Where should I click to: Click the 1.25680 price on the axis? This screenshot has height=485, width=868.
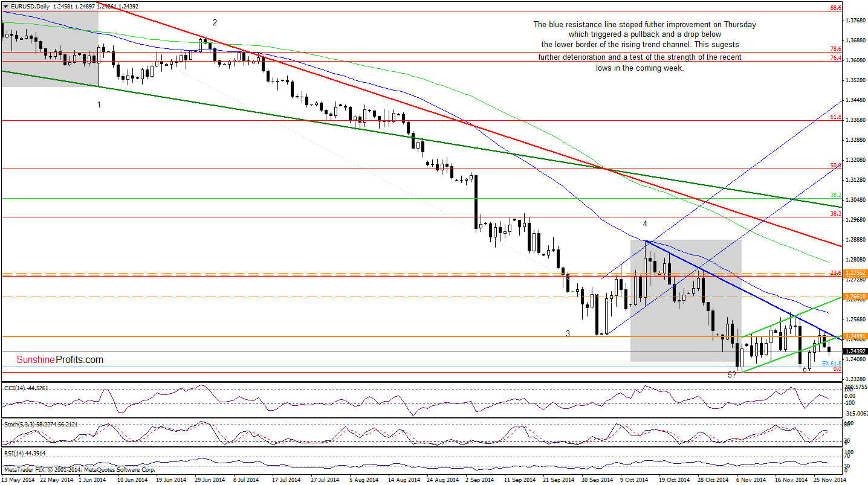855,319
